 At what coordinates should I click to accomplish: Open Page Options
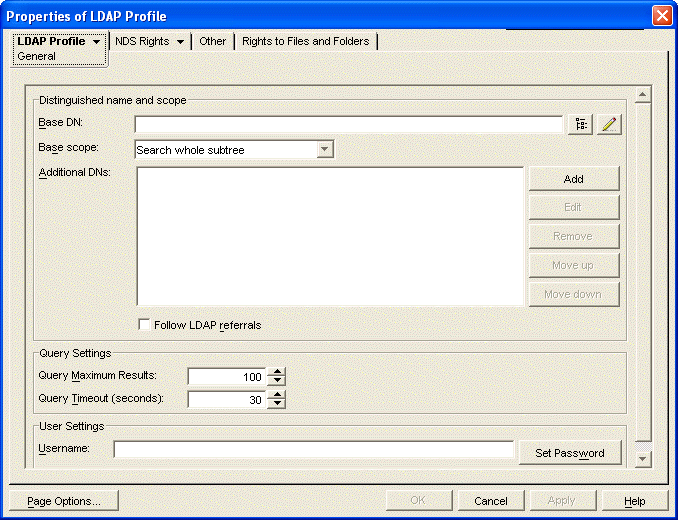click(x=64, y=501)
